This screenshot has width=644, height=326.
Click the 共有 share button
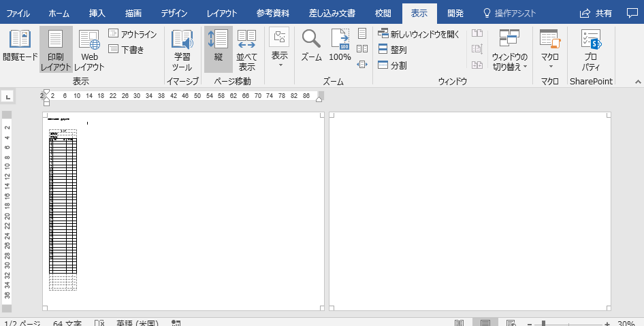596,13
